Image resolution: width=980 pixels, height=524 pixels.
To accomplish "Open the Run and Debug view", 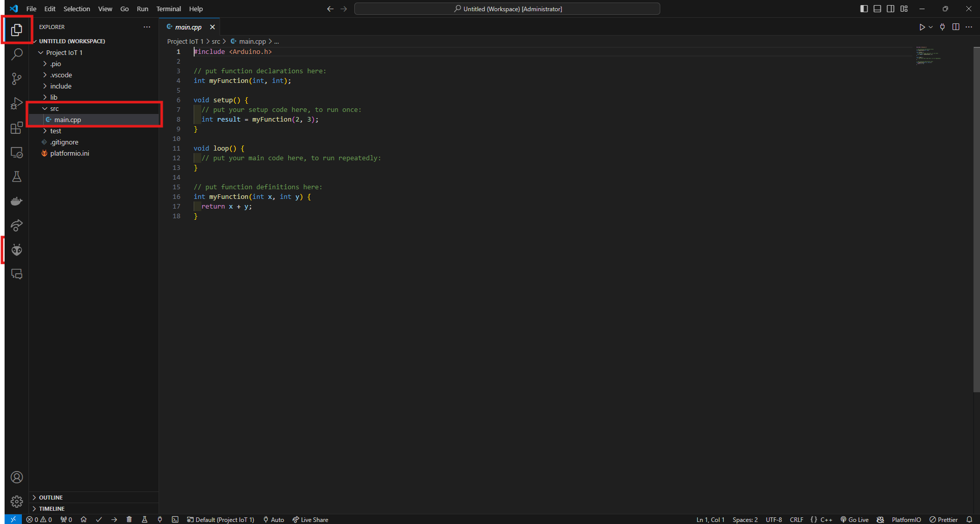I will pyautogui.click(x=17, y=103).
